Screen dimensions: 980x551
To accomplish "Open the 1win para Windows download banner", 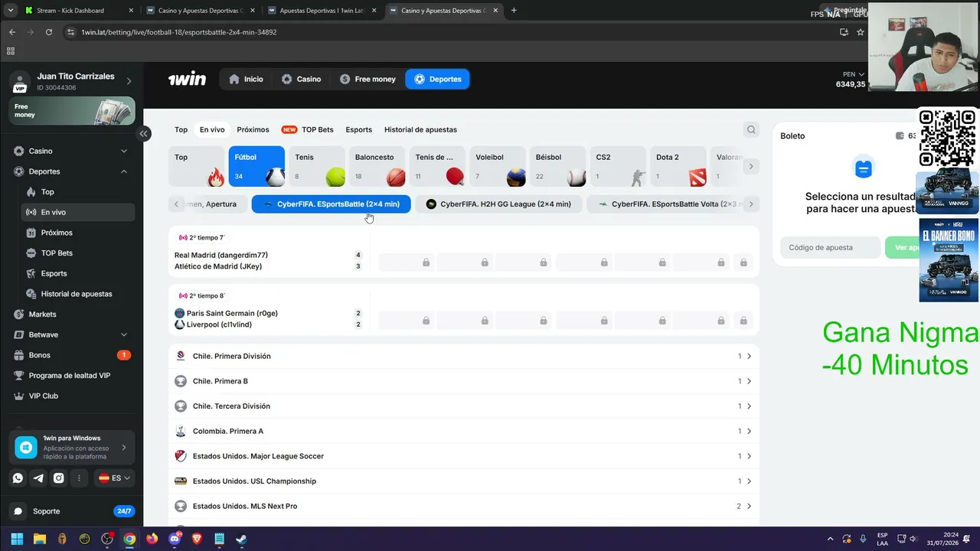I will point(72,447).
